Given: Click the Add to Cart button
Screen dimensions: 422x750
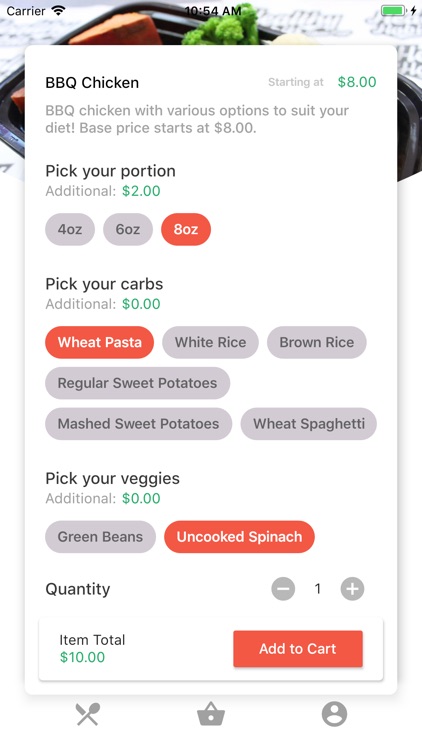Looking at the screenshot, I should 298,649.
